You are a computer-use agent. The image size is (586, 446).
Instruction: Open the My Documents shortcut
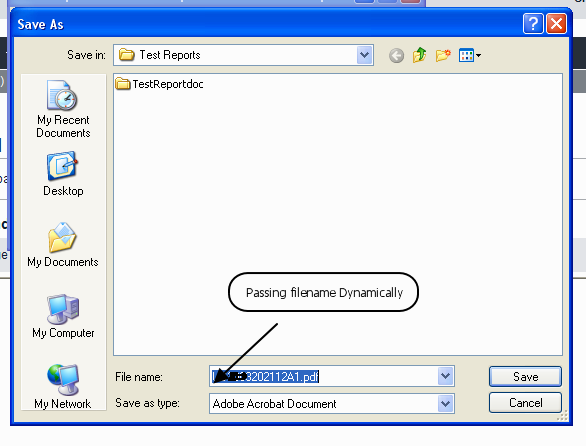pos(63,245)
